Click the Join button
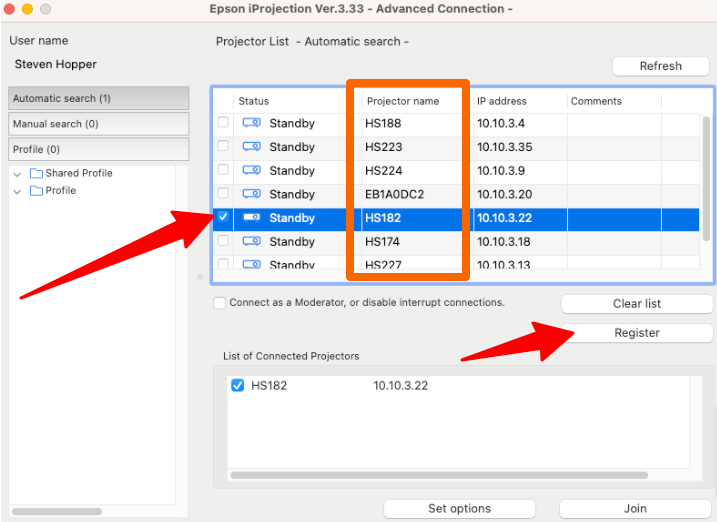The width and height of the screenshot is (717, 522). click(x=635, y=508)
